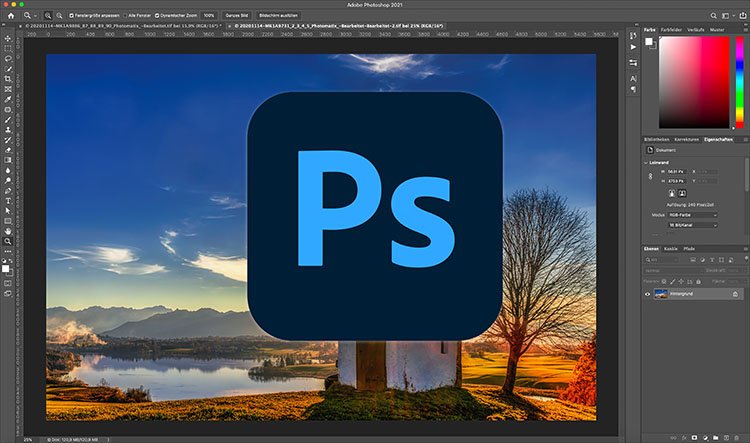Click the 'Bildschirm ausfüllen' button
Image resolution: width=750 pixels, height=443 pixels.
click(x=278, y=15)
